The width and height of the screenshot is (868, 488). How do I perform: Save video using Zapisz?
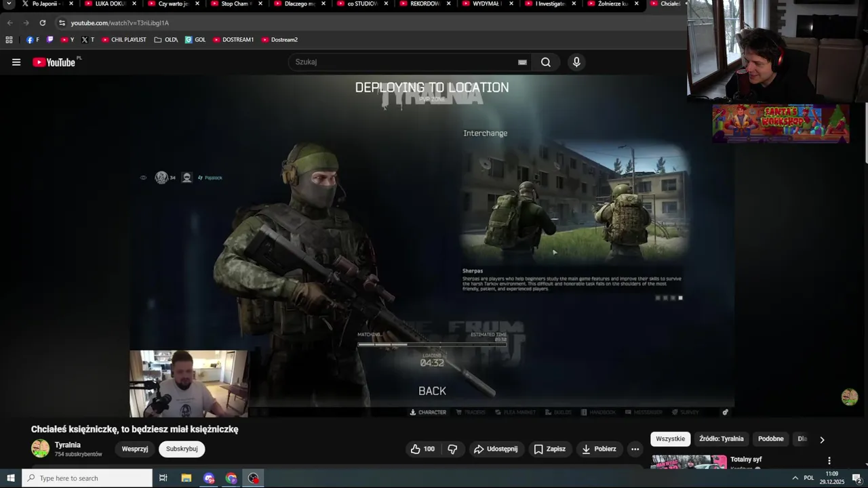549,449
